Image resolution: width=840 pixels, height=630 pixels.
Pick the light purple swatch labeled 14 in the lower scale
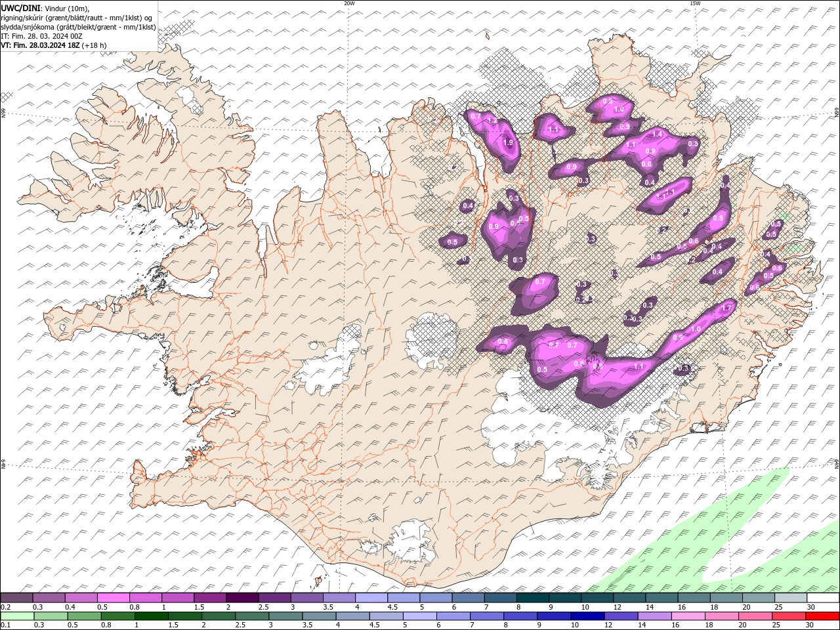[654, 616]
